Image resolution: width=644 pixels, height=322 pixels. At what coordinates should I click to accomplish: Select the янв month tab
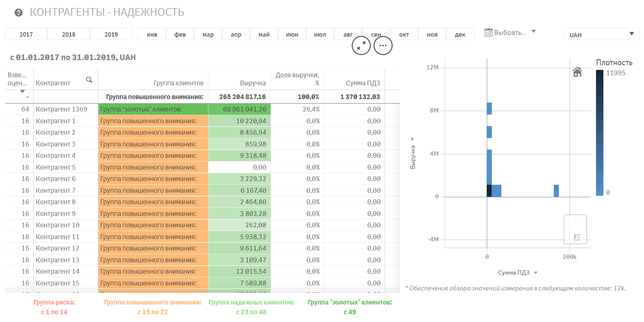[x=152, y=34]
